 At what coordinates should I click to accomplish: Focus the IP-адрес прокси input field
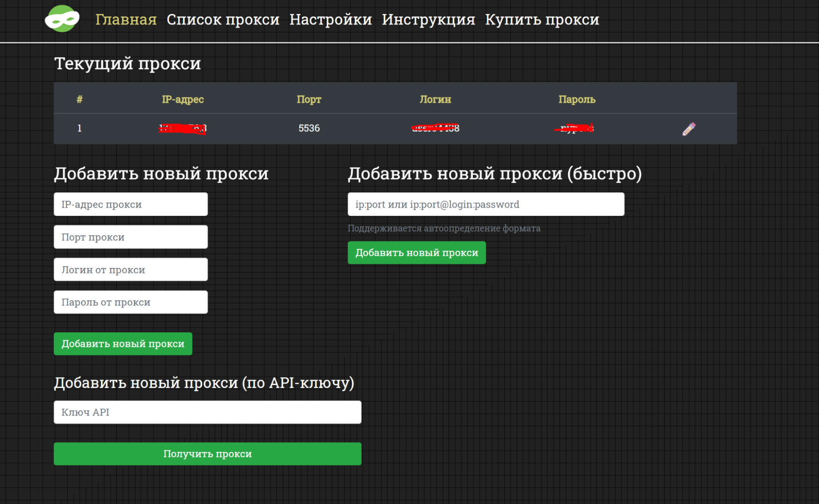click(x=131, y=204)
